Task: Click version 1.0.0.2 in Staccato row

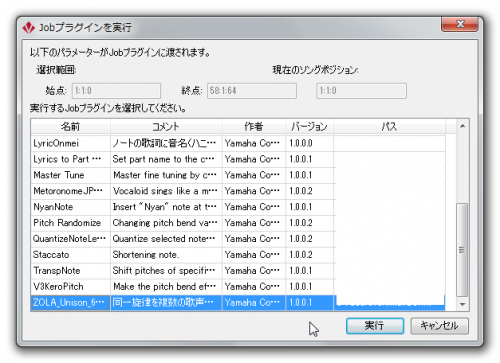Action: pyautogui.click(x=301, y=255)
